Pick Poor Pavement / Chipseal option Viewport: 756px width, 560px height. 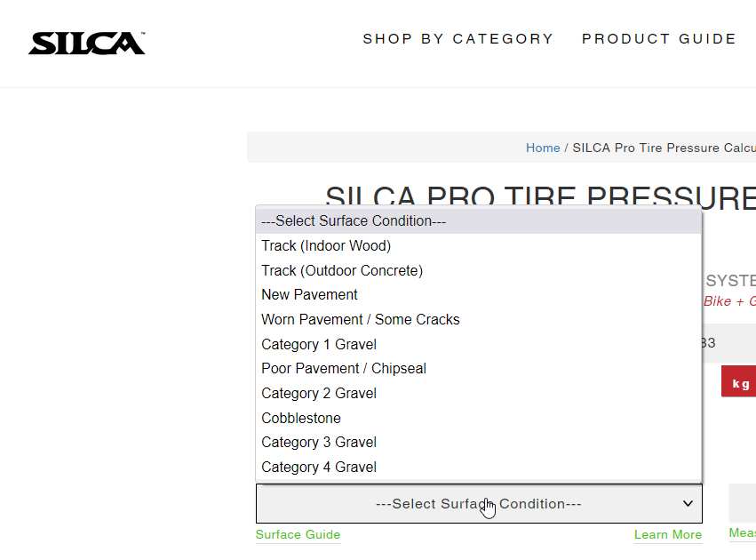tap(344, 369)
